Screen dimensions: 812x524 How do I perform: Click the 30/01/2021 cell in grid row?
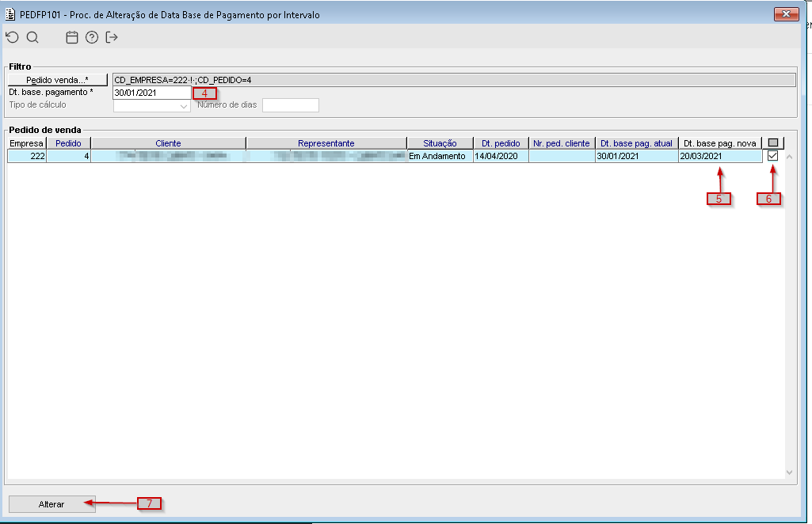[636, 156]
